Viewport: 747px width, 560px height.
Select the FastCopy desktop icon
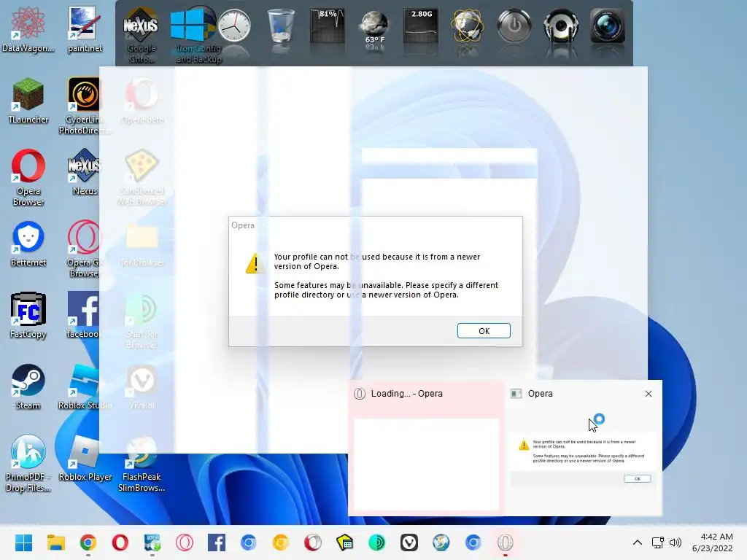(28, 315)
